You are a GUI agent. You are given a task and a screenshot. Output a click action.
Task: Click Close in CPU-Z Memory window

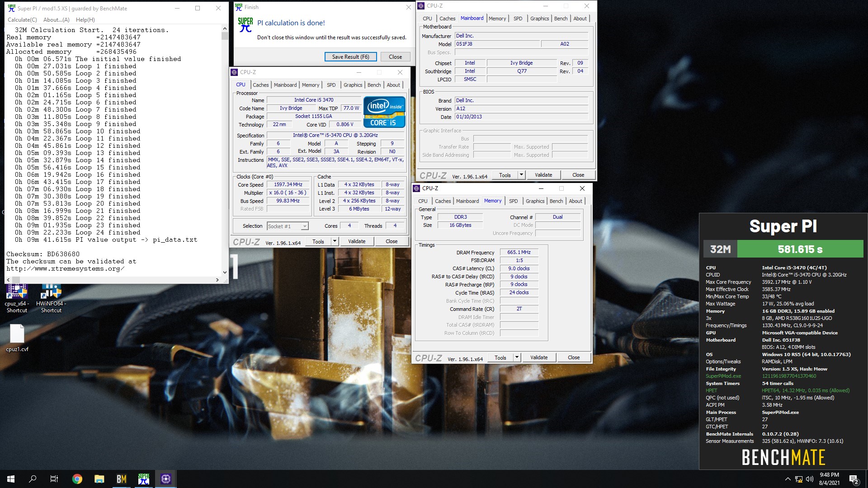click(574, 357)
